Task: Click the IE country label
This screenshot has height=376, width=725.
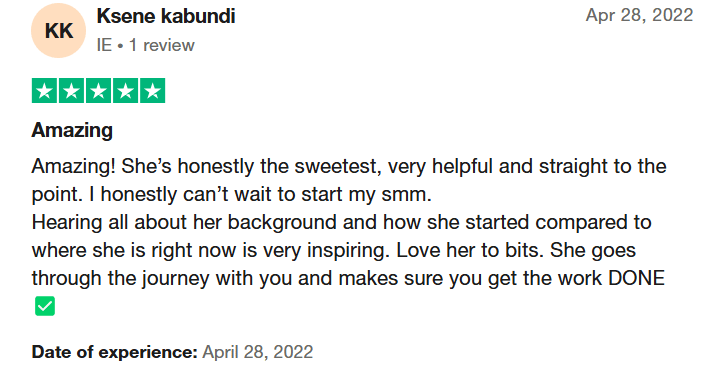Action: [x=104, y=45]
